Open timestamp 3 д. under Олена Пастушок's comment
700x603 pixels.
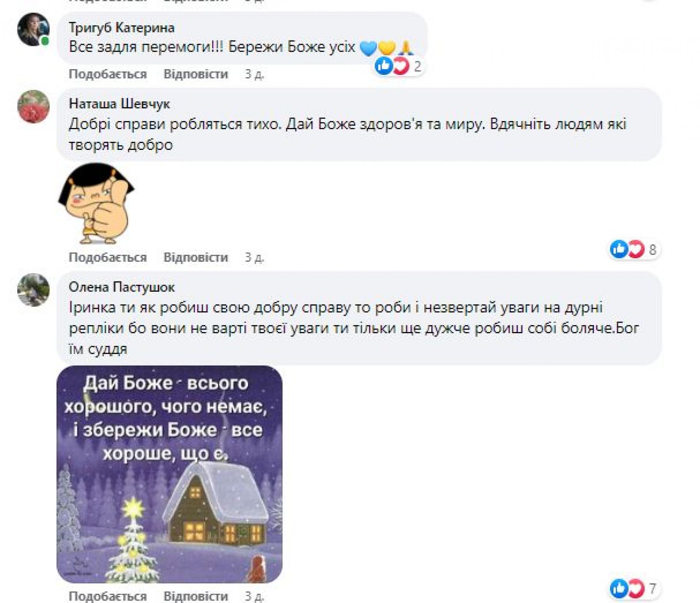pos(254,596)
